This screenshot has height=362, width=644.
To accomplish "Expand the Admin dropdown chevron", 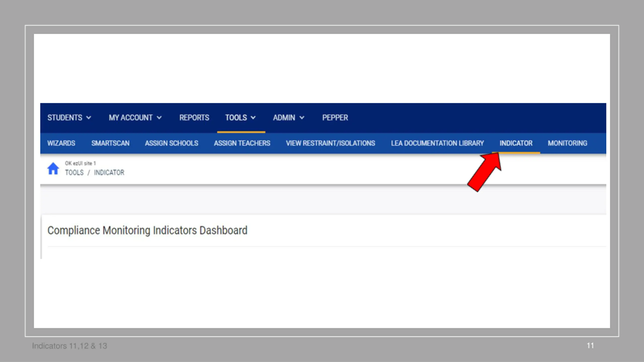I will click(x=302, y=117).
